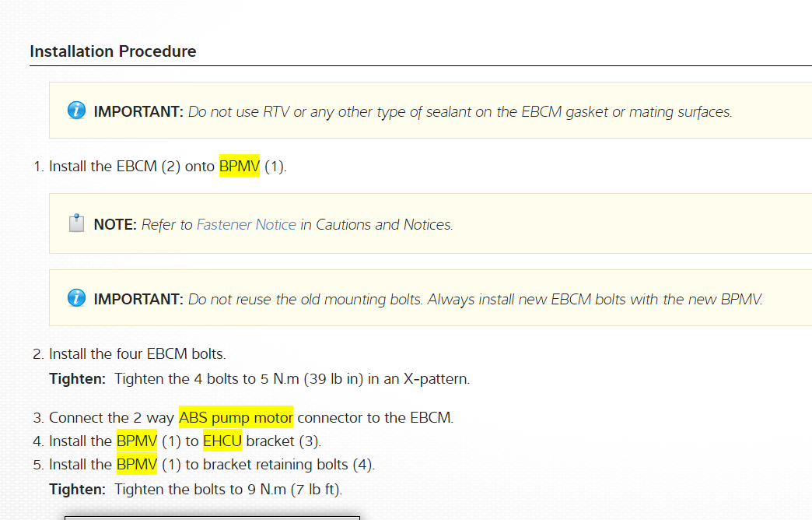
Task: Click the note icon beside Fastener Notice
Action: click(76, 224)
